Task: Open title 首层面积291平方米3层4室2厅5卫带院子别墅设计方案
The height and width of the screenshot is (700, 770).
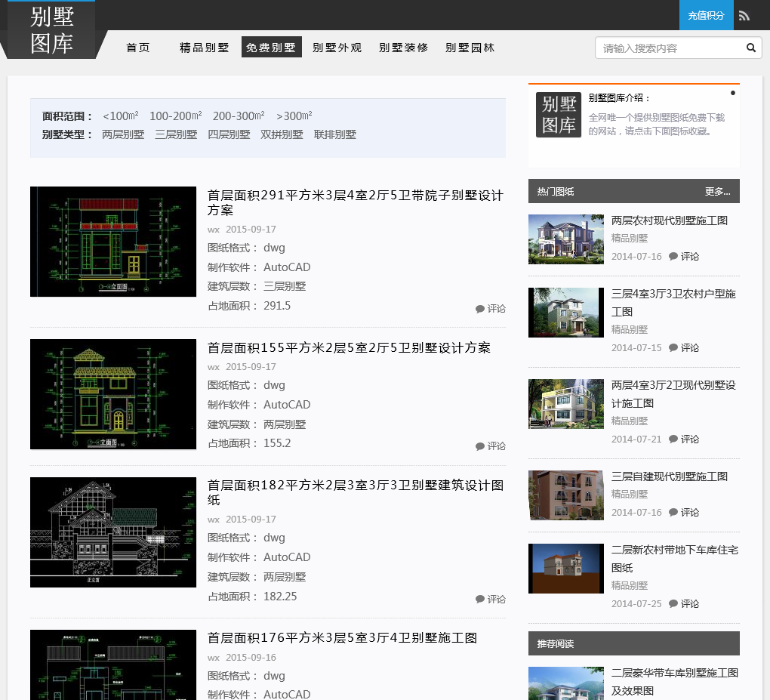Action: click(356, 202)
